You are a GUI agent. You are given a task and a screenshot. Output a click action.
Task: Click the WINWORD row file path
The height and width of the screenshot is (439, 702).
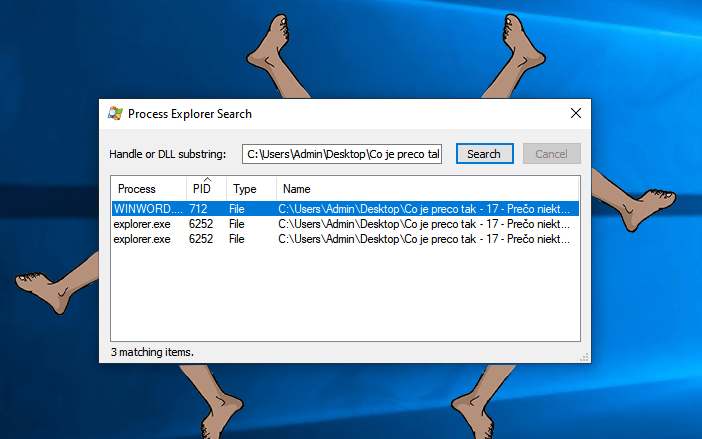(x=424, y=209)
